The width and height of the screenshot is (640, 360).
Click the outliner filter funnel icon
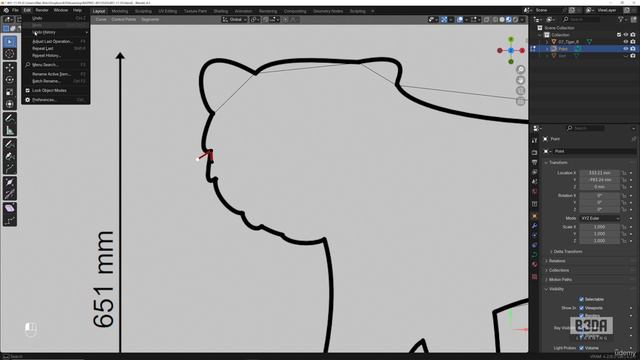621,19
